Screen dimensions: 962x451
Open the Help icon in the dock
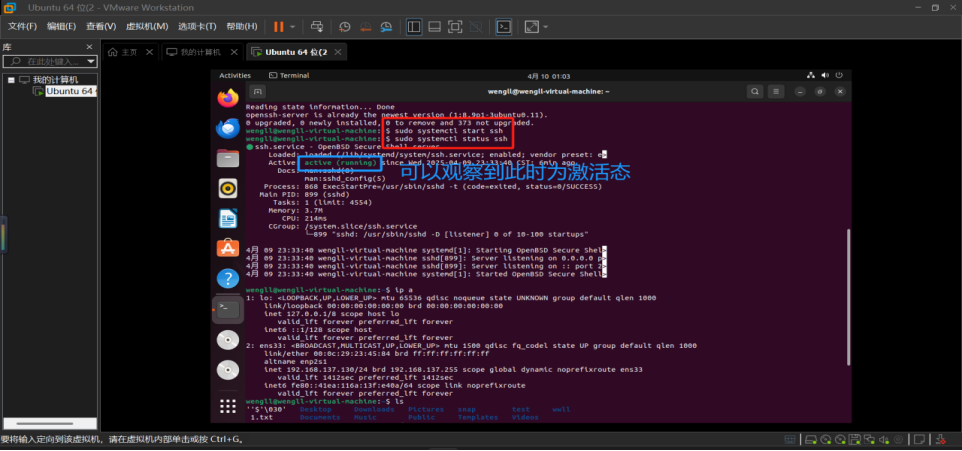[x=228, y=279]
